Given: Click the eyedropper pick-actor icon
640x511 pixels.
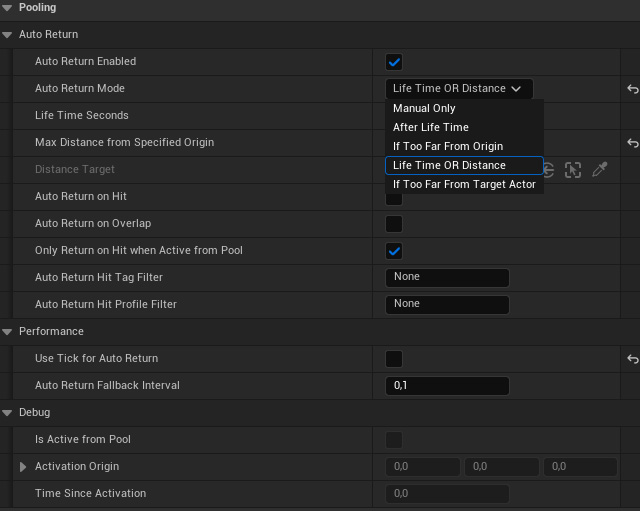Looking at the screenshot, I should (x=600, y=170).
